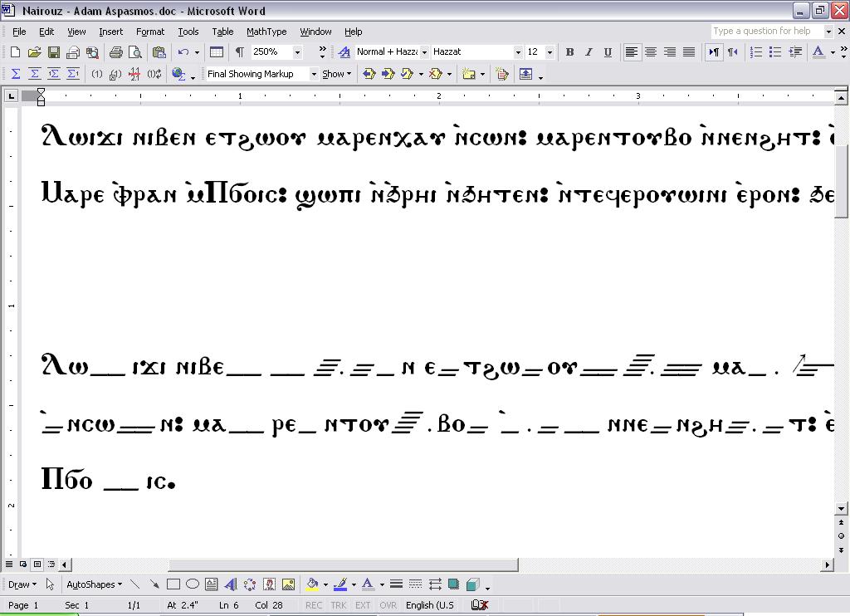Toggle the Underline button
This screenshot has height=616, width=850.
pos(608,52)
